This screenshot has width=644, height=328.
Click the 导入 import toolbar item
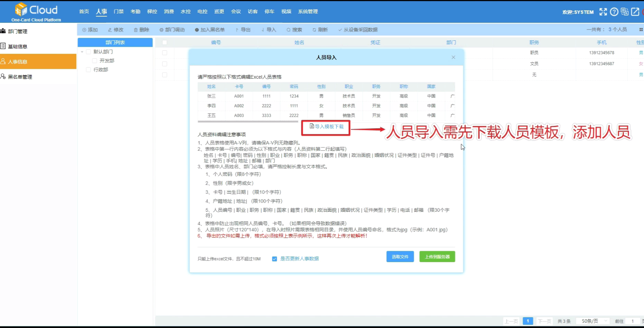tap(269, 30)
